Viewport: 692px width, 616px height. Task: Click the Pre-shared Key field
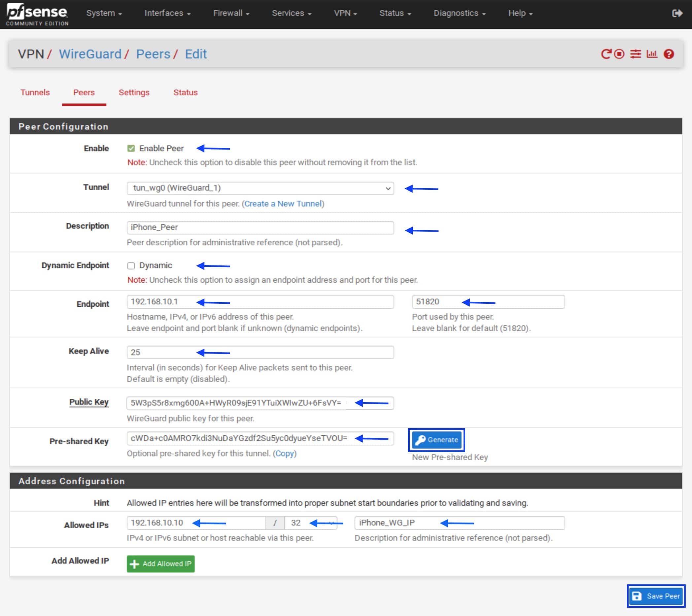pos(260,438)
